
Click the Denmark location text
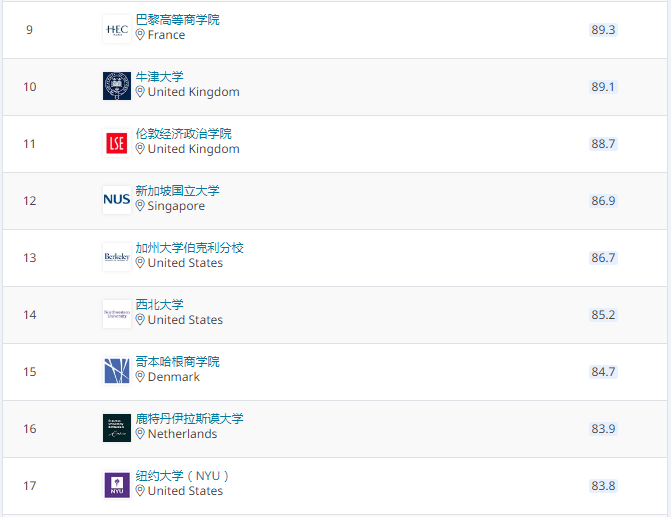(x=174, y=377)
